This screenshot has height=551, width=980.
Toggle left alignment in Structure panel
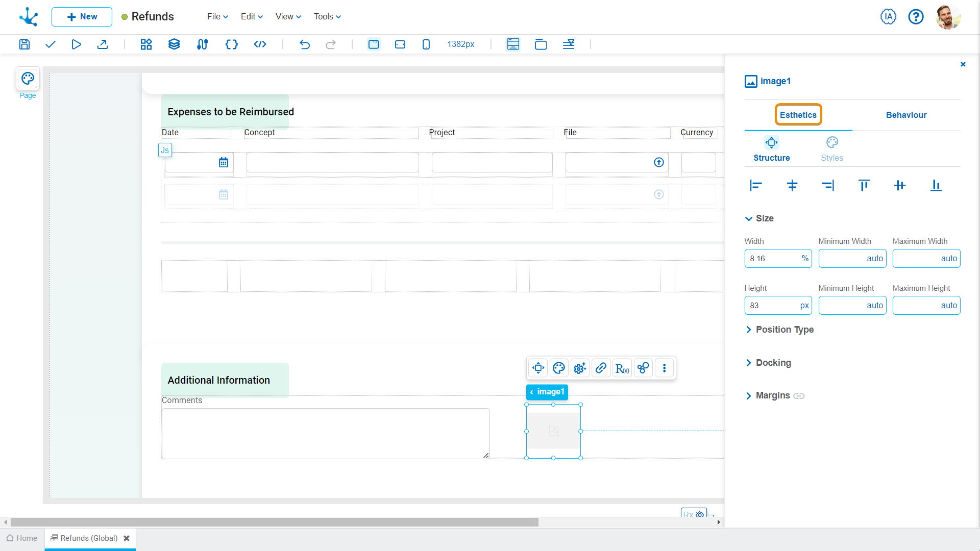(755, 186)
